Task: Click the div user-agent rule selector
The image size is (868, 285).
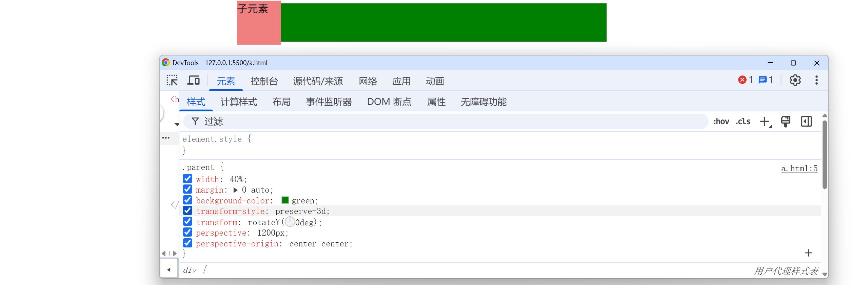Action: pyautogui.click(x=190, y=270)
